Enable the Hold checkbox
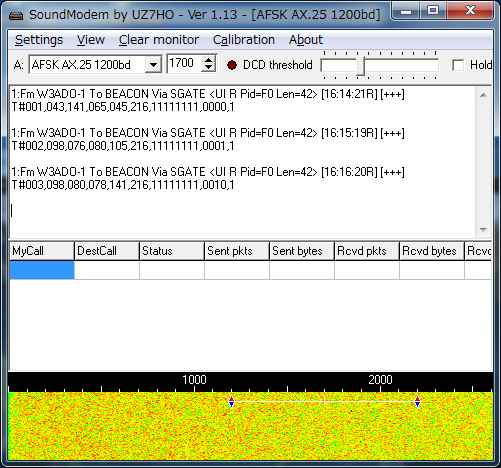The width and height of the screenshot is (501, 468). [x=458, y=65]
